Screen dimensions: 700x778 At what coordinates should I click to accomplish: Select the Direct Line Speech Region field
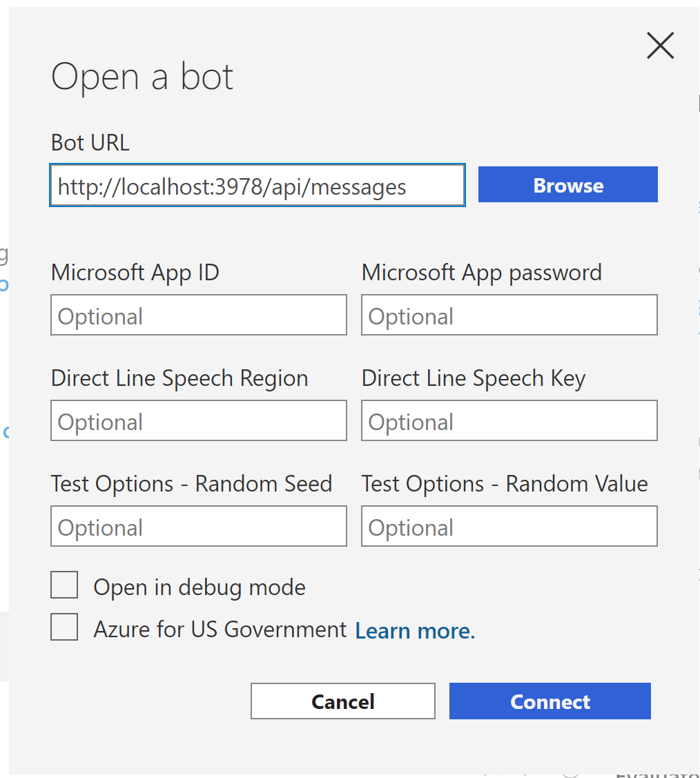(x=198, y=421)
